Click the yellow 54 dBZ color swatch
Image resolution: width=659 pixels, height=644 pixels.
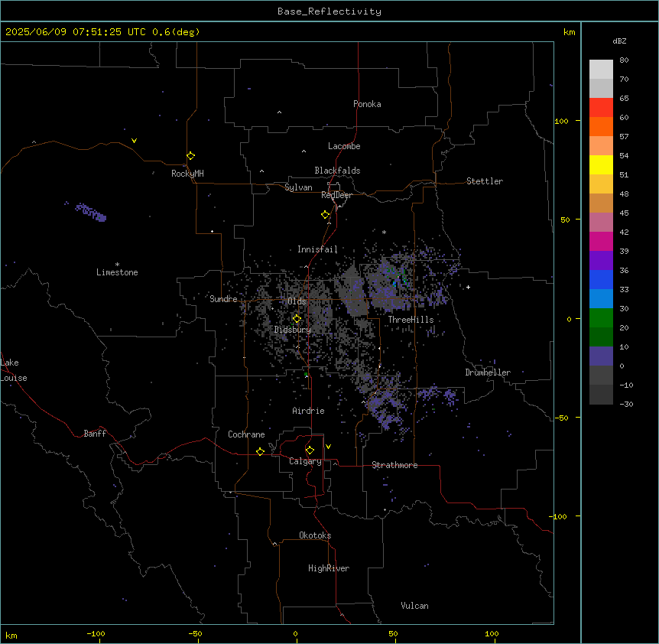click(601, 164)
